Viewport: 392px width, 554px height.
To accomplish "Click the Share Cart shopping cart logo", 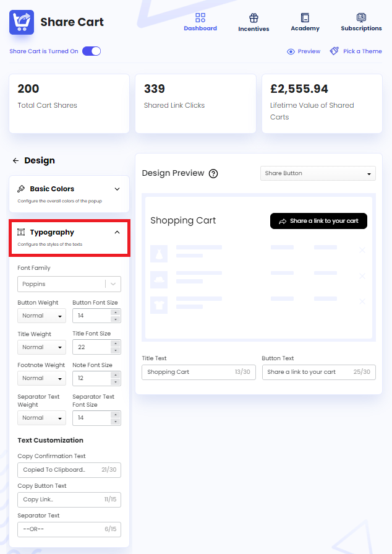I will [x=20, y=22].
